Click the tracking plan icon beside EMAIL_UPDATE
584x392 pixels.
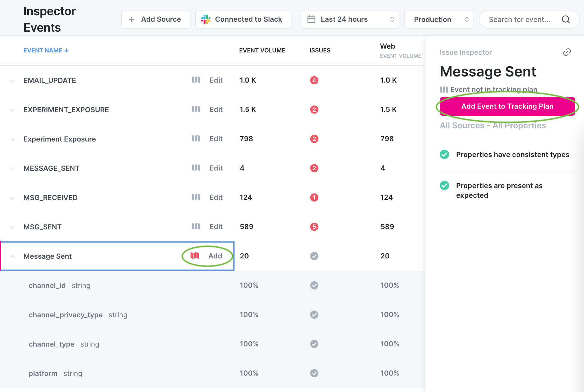(196, 80)
